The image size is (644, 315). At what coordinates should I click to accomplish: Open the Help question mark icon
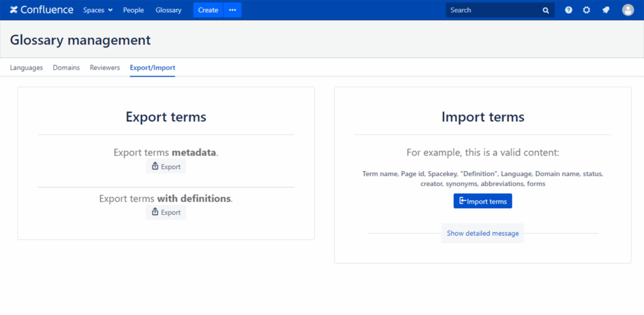569,10
